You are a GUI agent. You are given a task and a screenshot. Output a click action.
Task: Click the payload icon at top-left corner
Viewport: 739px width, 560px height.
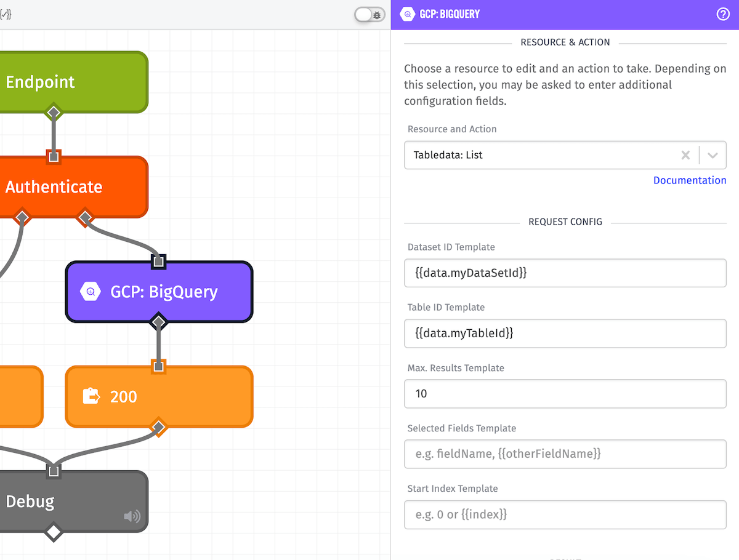point(6,14)
